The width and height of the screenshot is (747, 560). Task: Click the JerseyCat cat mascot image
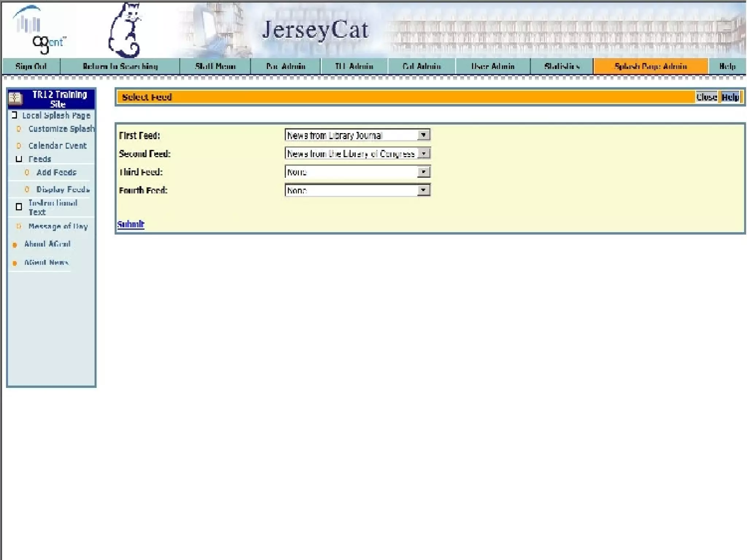(x=125, y=31)
